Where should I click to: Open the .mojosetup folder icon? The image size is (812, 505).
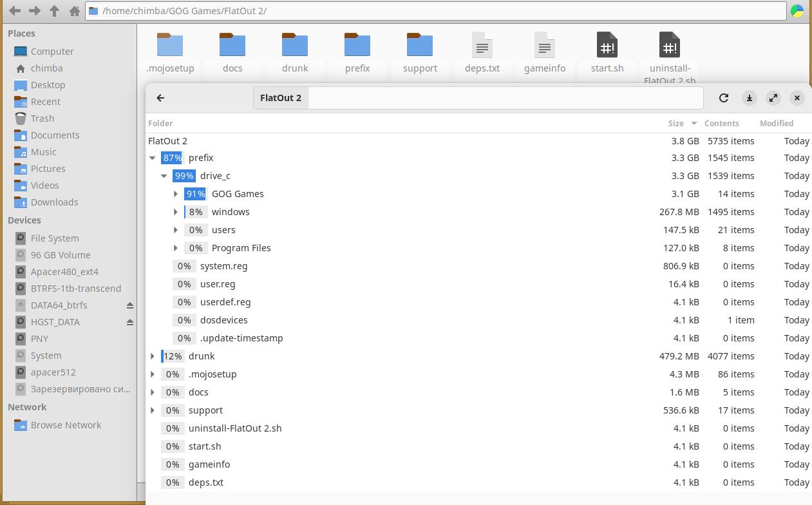pyautogui.click(x=170, y=45)
